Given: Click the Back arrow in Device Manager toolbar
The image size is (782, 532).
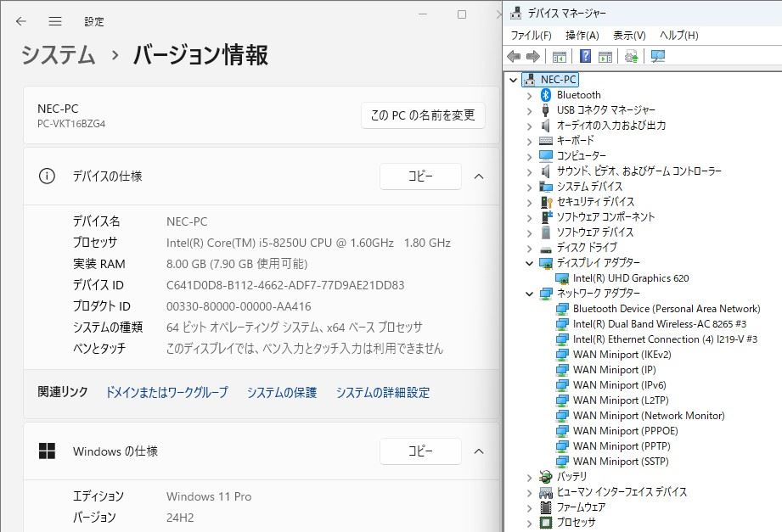Looking at the screenshot, I should click(x=514, y=56).
